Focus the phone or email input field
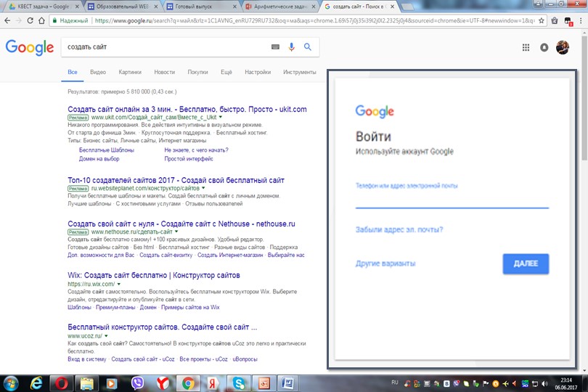 [x=452, y=195]
